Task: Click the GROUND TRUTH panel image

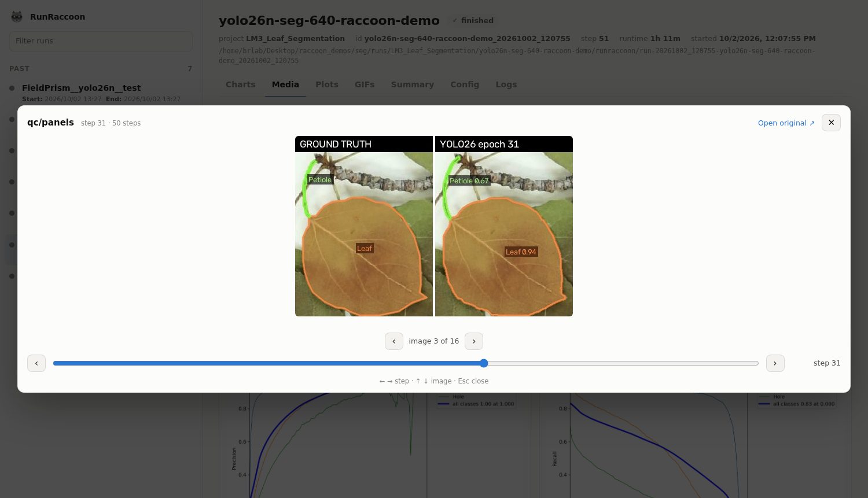Action: point(364,226)
